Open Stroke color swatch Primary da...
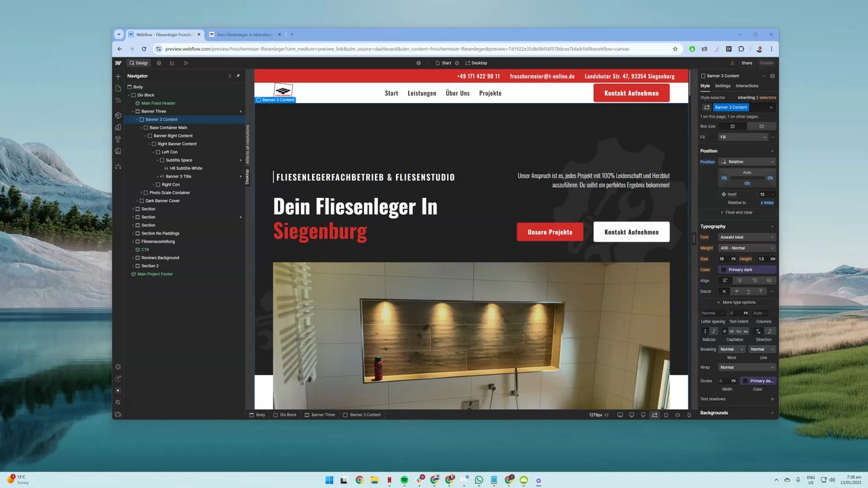The image size is (868, 488). 757,381
